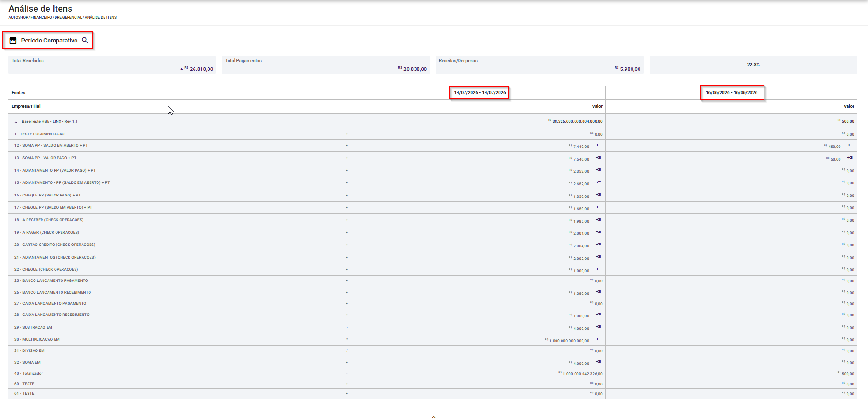Open details icon for row 12 value 7.440,00

(x=598, y=145)
